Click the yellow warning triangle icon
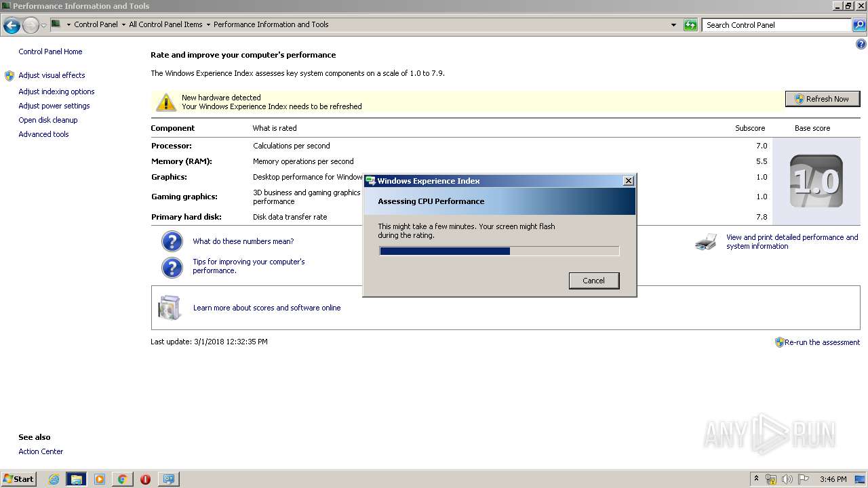 click(166, 102)
